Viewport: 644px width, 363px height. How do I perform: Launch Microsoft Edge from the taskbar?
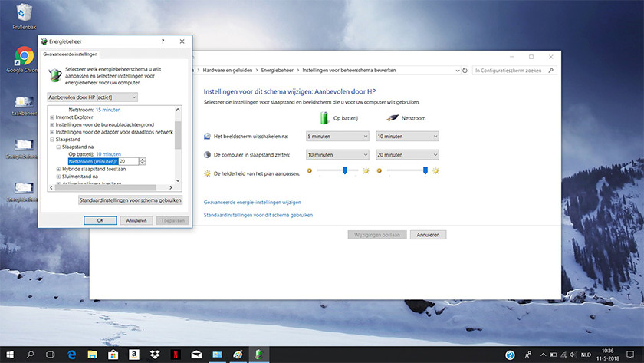[72, 355]
